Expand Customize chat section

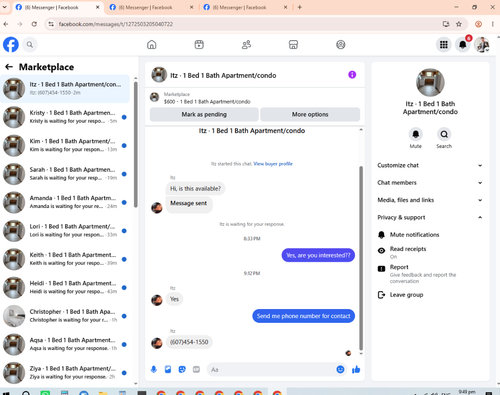[430, 165]
